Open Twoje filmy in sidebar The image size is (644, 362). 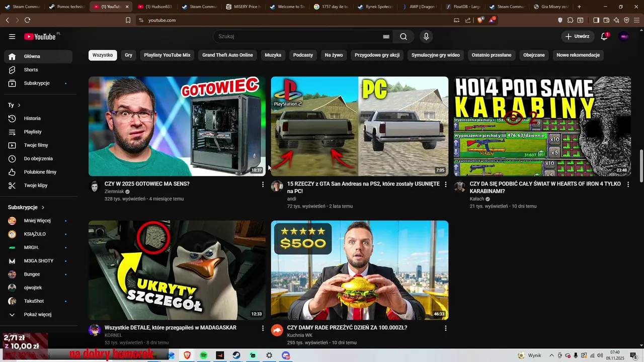point(38,145)
